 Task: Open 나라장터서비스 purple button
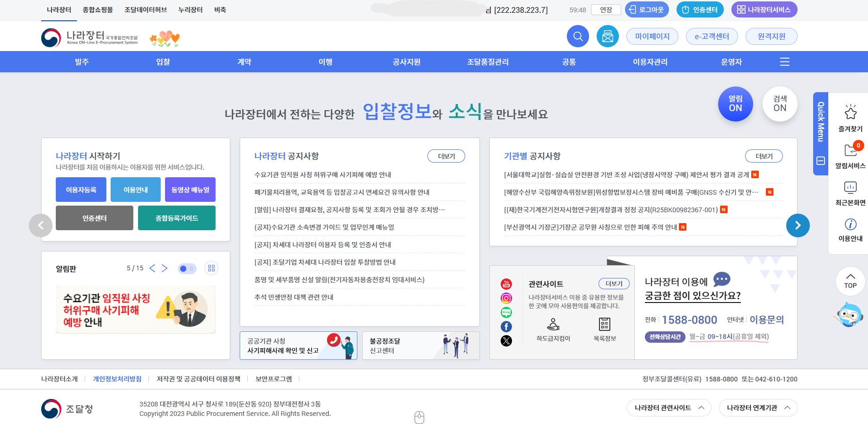tap(764, 9)
